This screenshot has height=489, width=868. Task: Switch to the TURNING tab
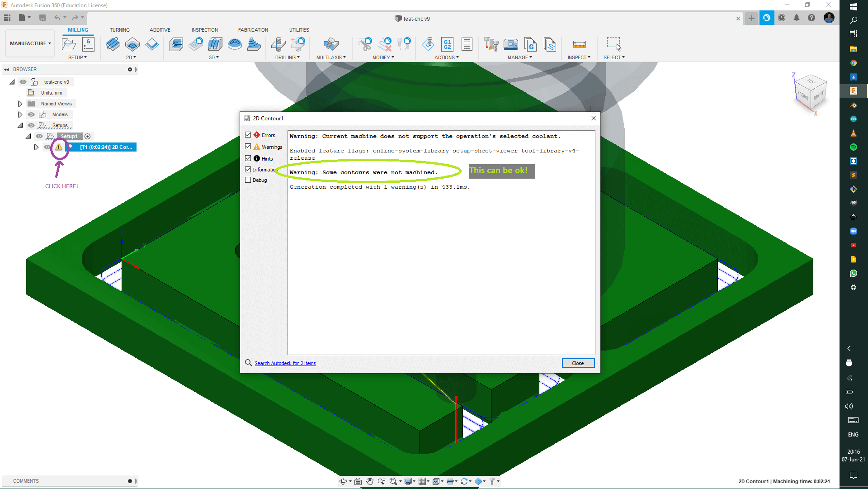(119, 30)
